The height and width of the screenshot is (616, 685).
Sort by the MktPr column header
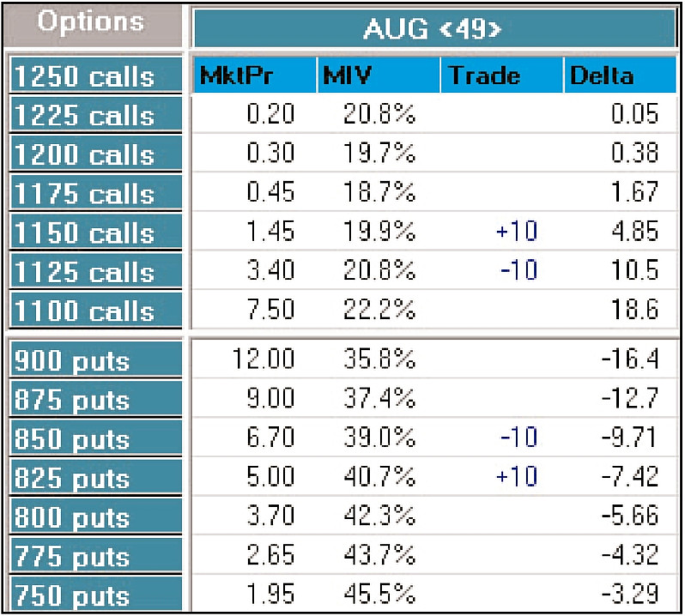click(x=254, y=75)
